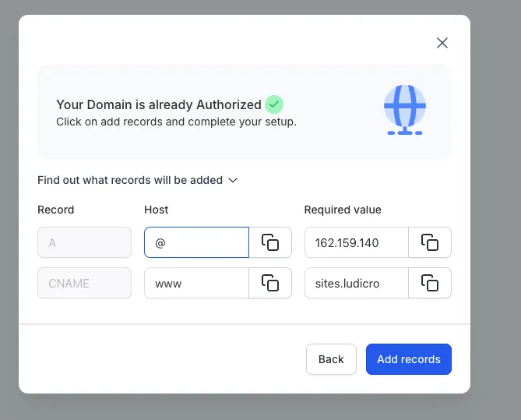
Task: Copy the sites.ludicro required value
Action: pyautogui.click(x=430, y=283)
